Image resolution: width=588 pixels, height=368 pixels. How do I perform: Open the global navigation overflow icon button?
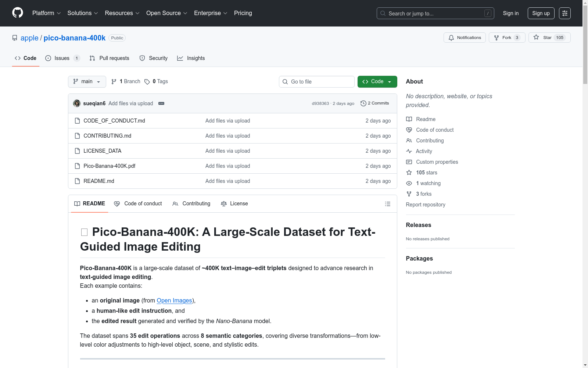coord(565,13)
